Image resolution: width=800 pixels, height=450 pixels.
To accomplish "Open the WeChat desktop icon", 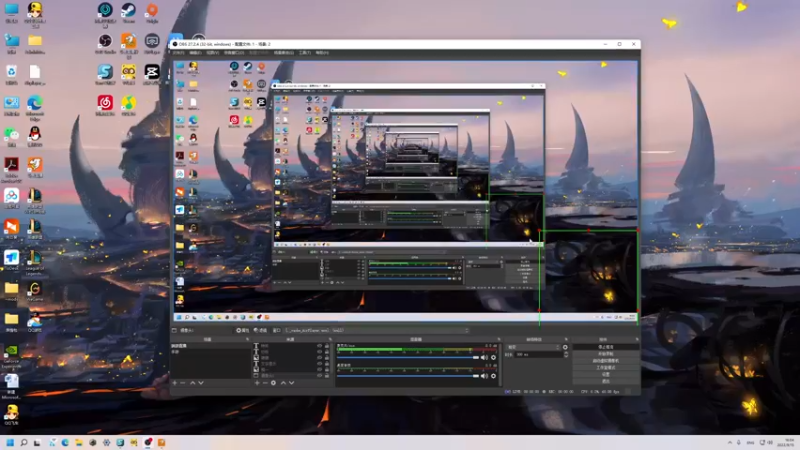I will tap(11, 137).
